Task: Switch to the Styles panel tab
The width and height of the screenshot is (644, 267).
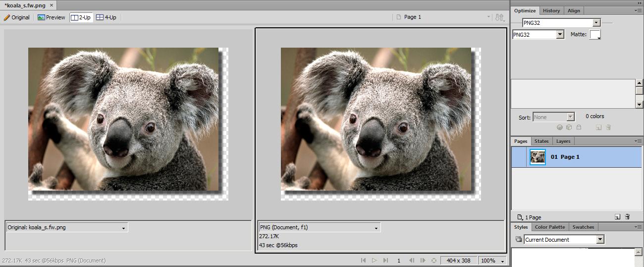Action: click(521, 227)
